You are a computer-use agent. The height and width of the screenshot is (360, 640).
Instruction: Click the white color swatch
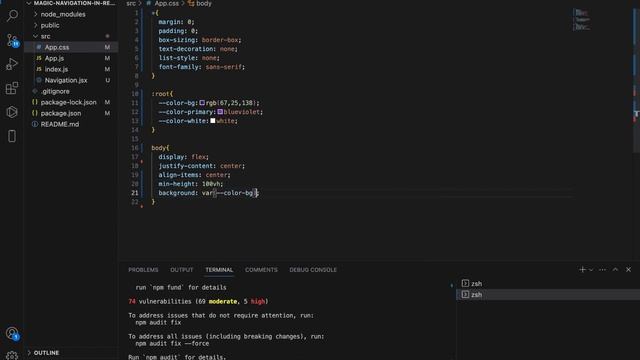click(x=213, y=121)
